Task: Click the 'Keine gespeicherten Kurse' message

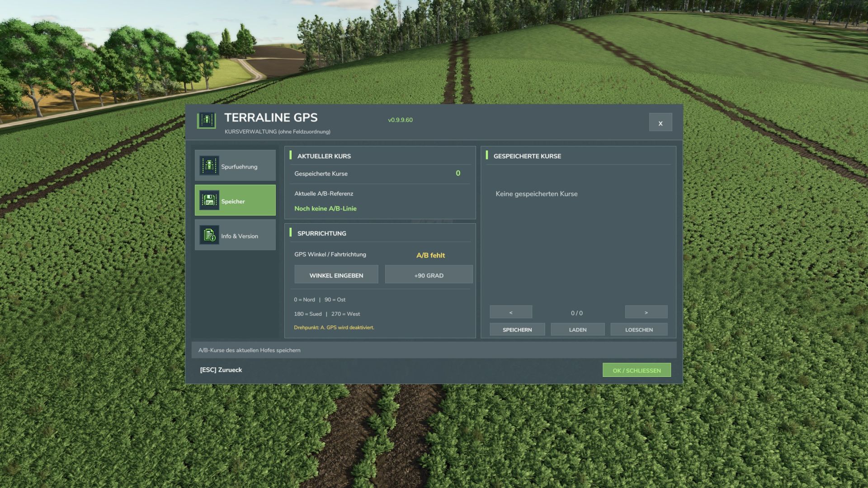Action: coord(537,194)
